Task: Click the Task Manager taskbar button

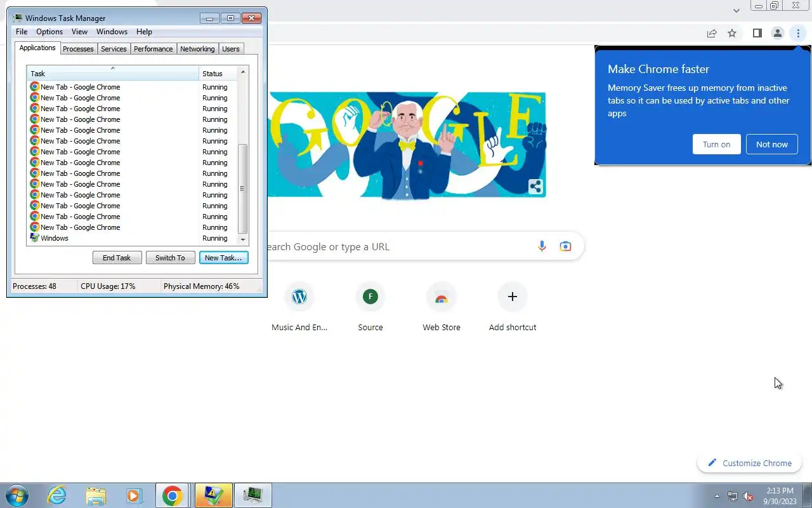Action: [x=253, y=495]
